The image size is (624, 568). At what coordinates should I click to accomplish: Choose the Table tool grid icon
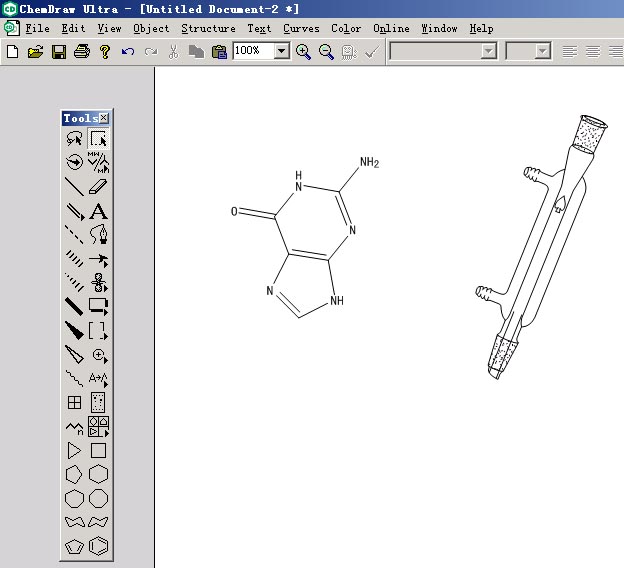(74, 403)
